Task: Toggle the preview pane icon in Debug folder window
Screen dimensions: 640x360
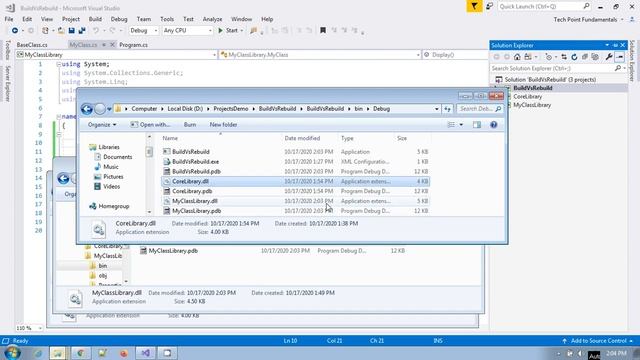Action: pos(477,125)
